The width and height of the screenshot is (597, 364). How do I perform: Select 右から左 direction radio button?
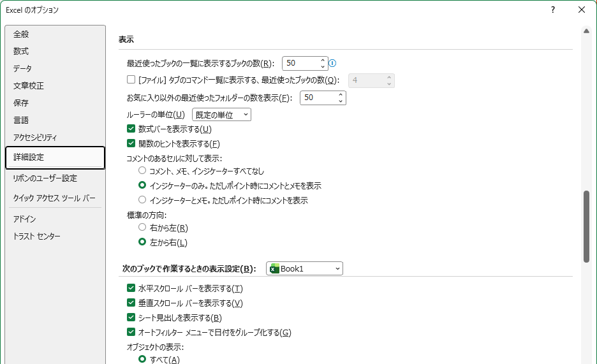142,228
